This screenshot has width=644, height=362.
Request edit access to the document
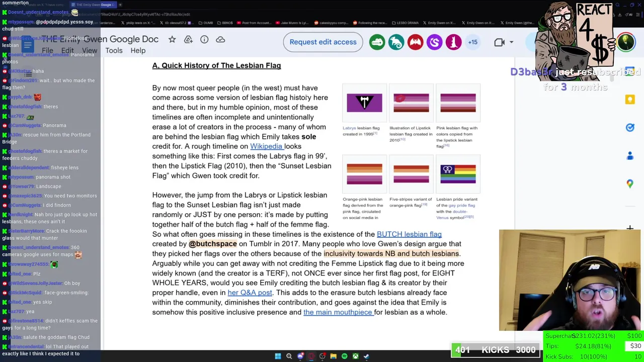pyautogui.click(x=323, y=42)
